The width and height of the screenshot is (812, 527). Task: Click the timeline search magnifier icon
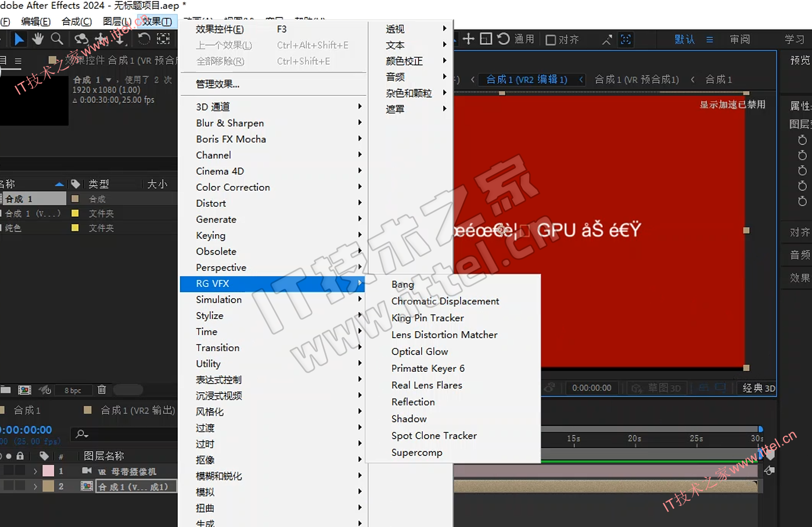[x=82, y=434]
